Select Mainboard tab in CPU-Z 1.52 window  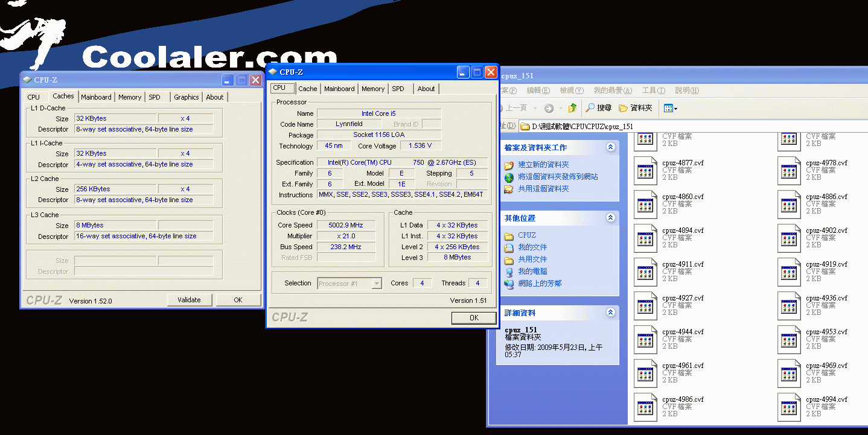97,97
